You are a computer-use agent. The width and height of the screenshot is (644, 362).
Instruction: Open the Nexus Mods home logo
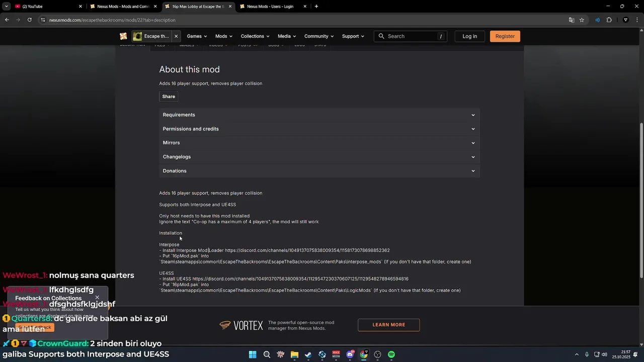(123, 36)
